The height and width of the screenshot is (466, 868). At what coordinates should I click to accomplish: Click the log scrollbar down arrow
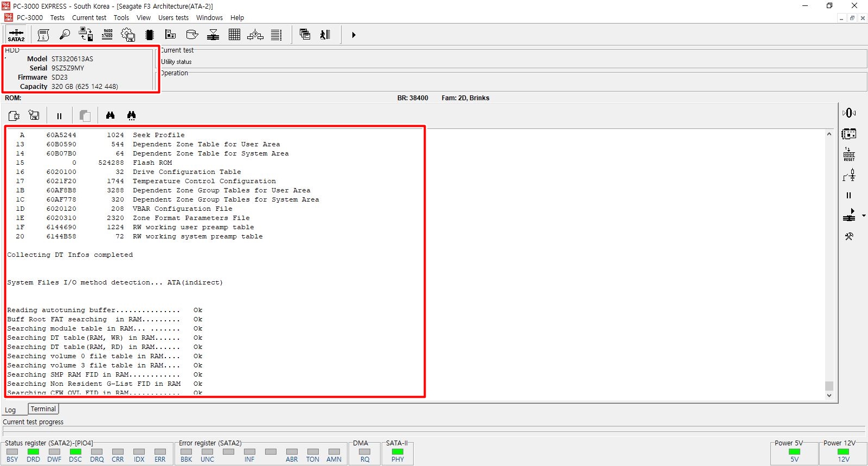[829, 396]
